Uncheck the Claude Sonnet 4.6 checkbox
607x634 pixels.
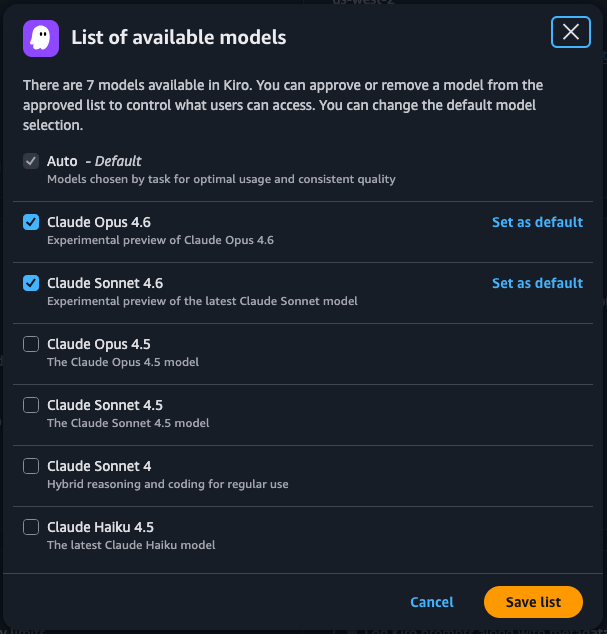pyautogui.click(x=31, y=283)
